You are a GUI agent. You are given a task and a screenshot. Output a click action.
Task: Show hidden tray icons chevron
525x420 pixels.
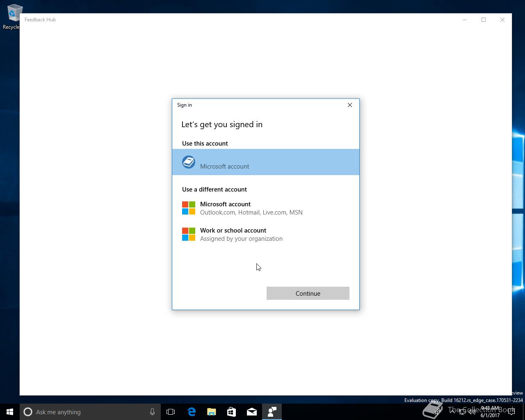pyautogui.click(x=452, y=412)
